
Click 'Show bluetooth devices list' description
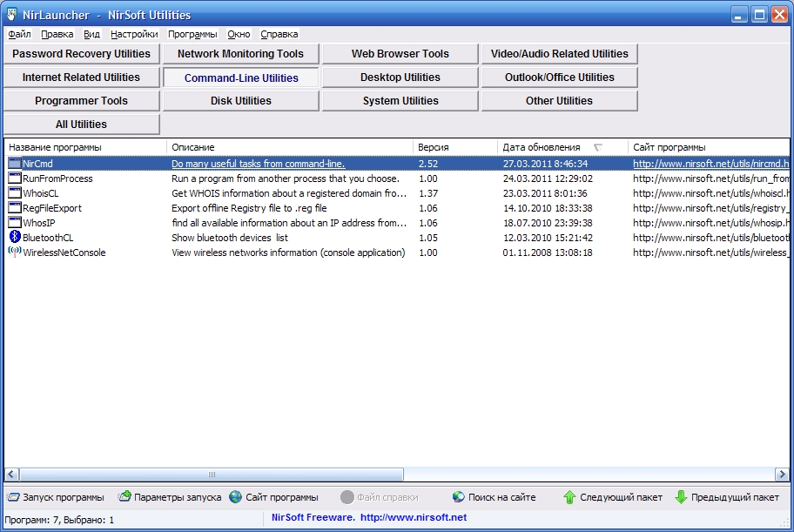(229, 237)
